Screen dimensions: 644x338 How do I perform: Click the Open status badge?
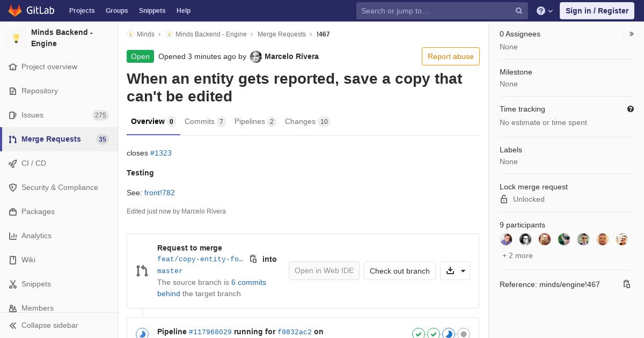tap(140, 56)
